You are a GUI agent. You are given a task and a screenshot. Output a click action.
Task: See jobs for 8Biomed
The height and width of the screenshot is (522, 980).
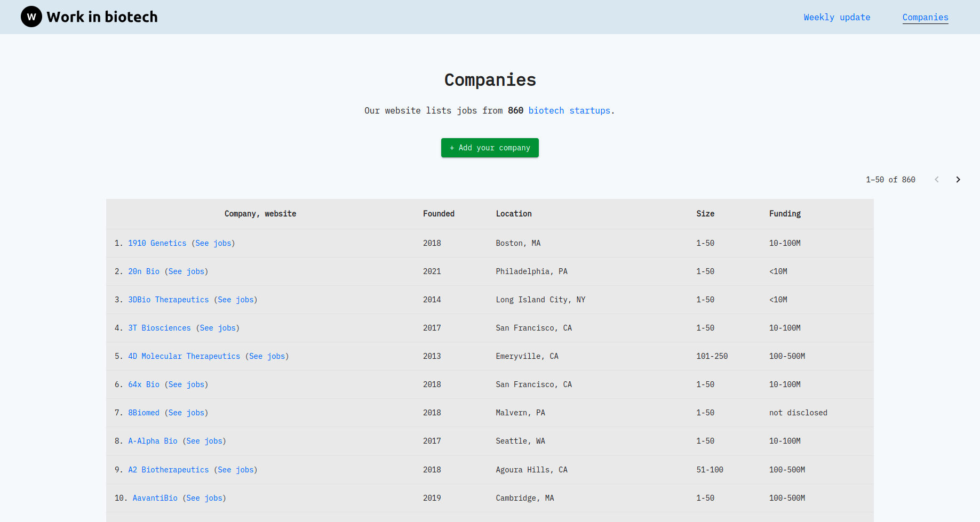[187, 413]
